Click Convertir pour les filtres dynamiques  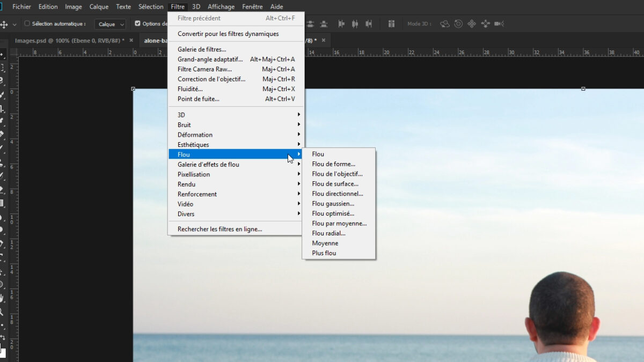click(228, 34)
